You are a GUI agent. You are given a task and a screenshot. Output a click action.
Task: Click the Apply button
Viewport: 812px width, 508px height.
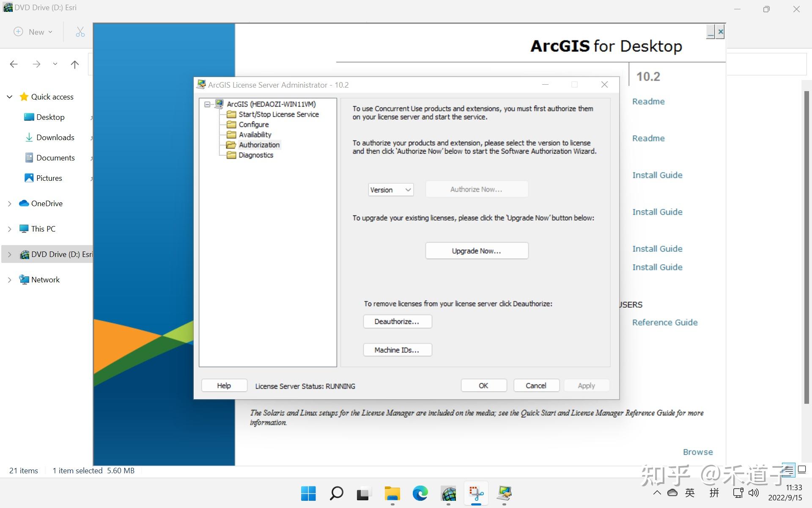[x=586, y=386]
